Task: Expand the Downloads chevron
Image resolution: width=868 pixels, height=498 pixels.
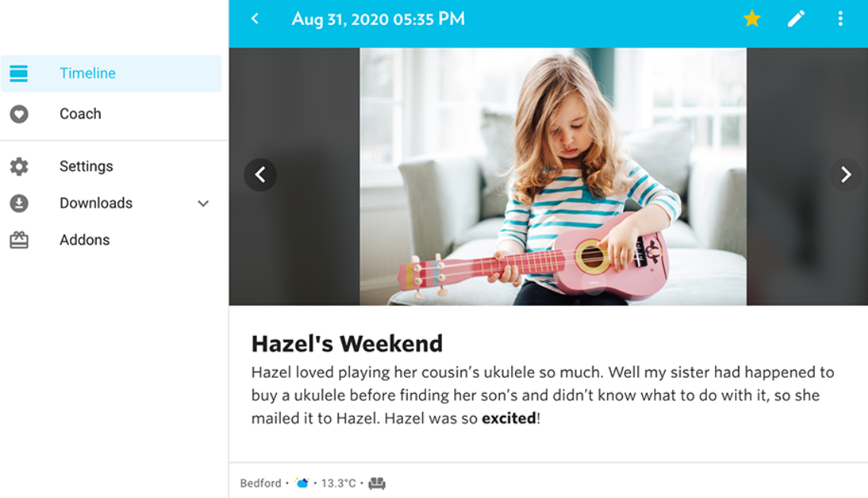Action: point(203,204)
